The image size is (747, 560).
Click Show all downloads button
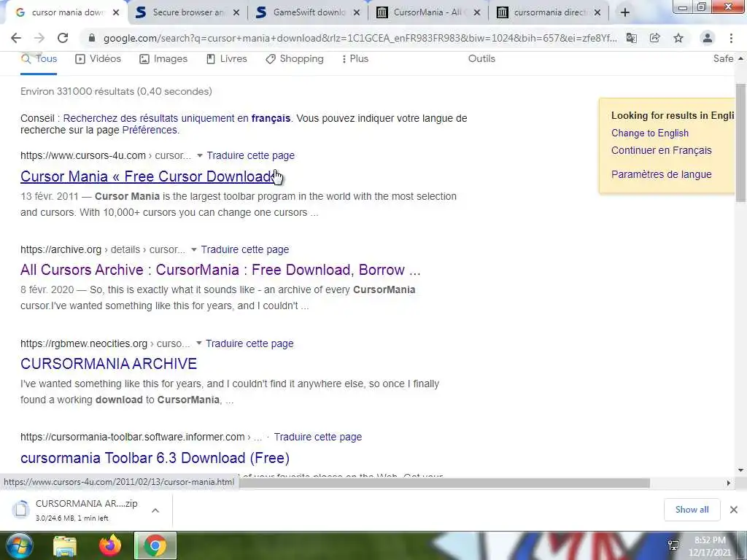coord(692,510)
